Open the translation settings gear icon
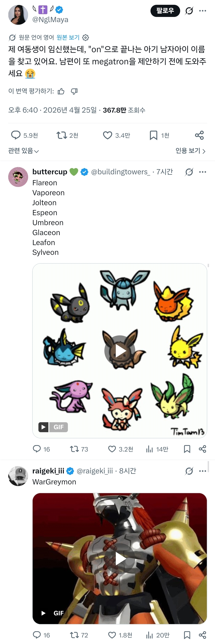 click(86, 37)
